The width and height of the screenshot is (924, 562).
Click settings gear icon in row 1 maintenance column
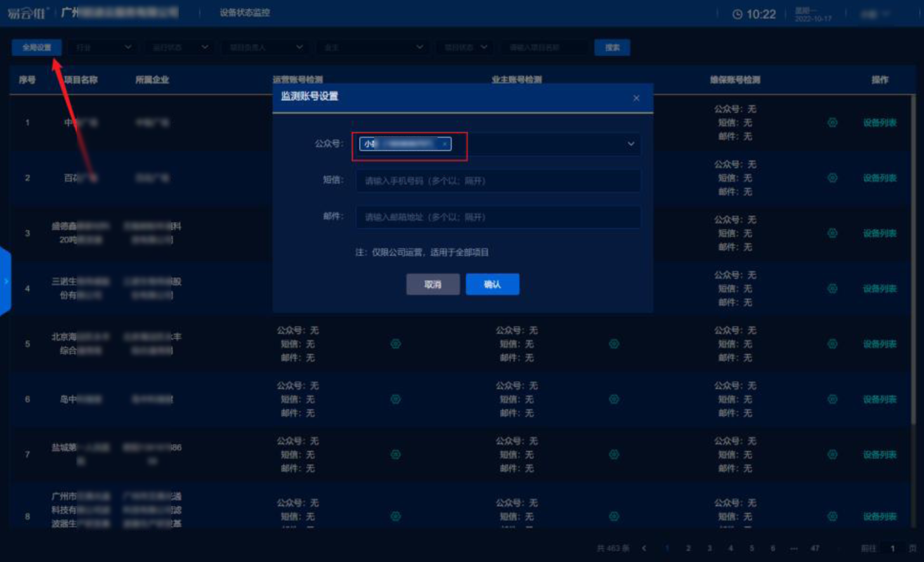coord(832,122)
